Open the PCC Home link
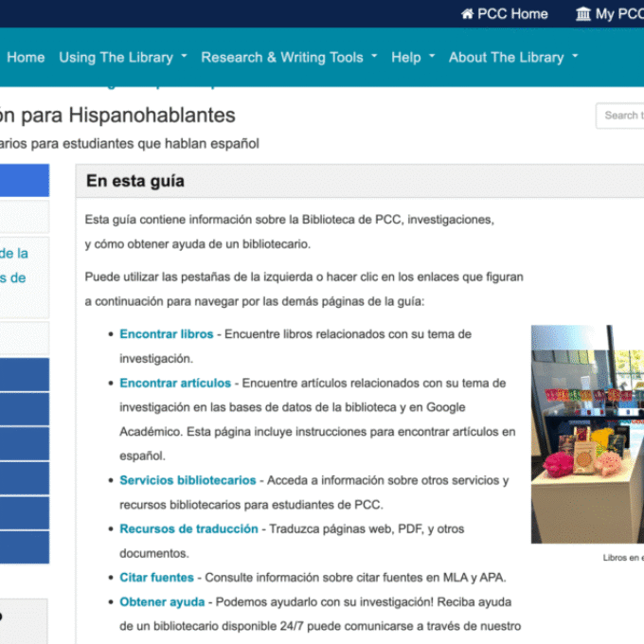 pyautogui.click(x=505, y=14)
